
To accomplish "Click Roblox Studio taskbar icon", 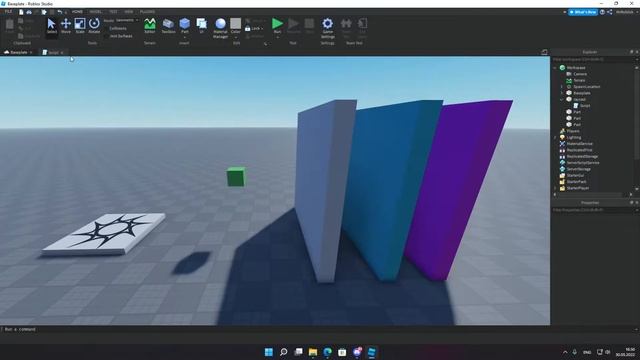I will point(371,352).
